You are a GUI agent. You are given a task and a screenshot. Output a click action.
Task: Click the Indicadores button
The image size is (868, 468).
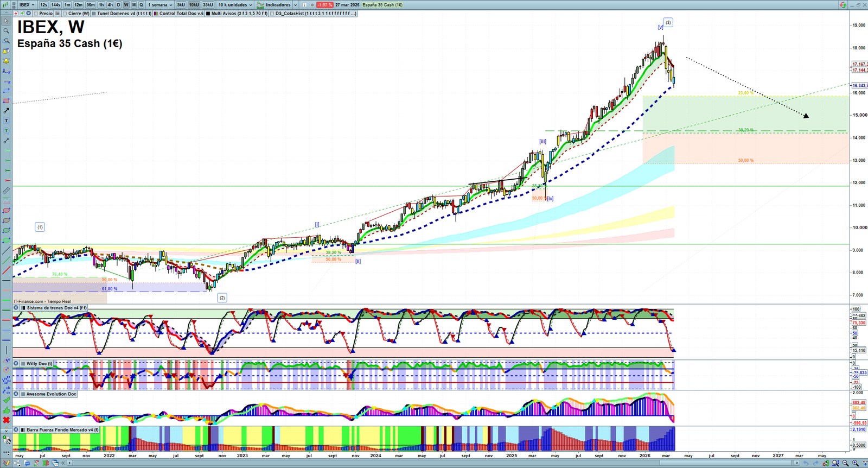278,5
